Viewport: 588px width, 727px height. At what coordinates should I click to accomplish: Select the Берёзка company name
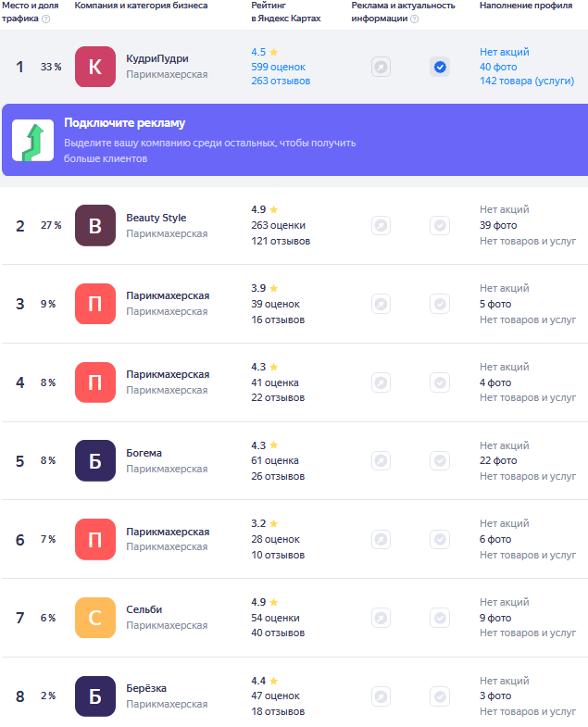click(146, 688)
